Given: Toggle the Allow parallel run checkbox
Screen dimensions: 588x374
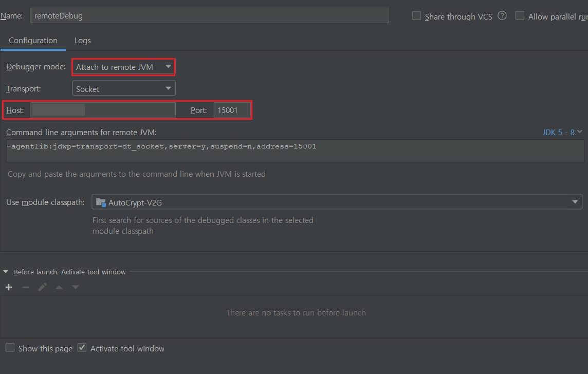Looking at the screenshot, I should pos(520,16).
